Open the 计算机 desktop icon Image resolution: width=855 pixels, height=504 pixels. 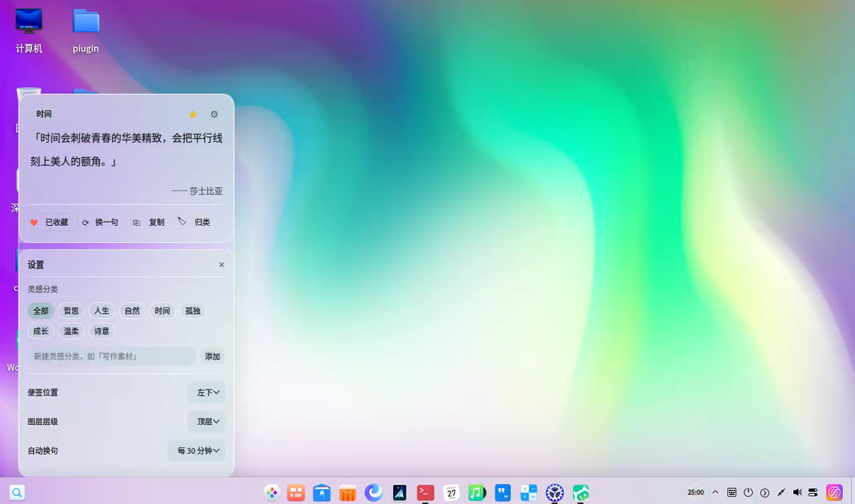[28, 31]
